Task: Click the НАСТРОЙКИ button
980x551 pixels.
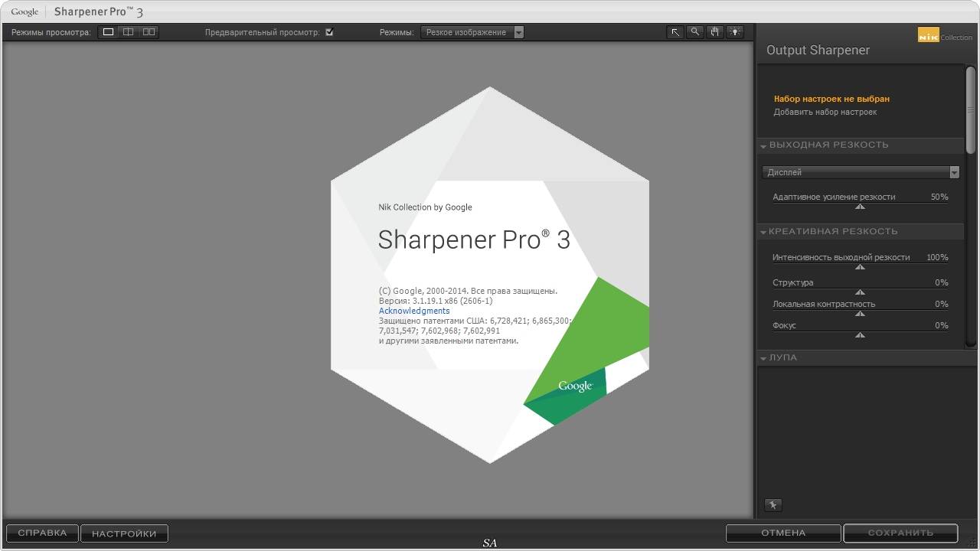Action: 124,533
